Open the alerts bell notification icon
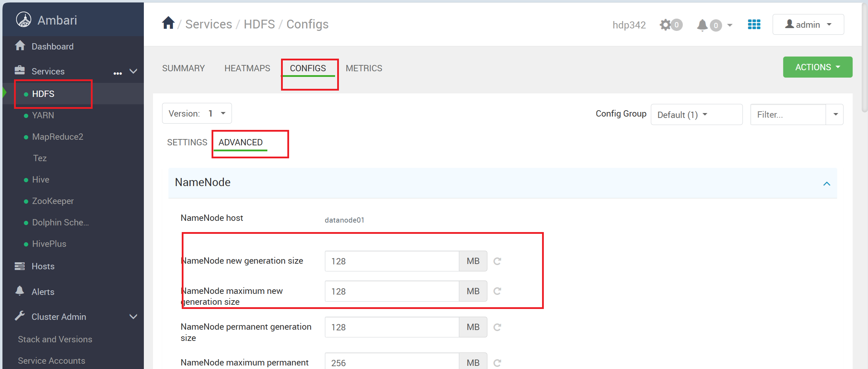Viewport: 868px width, 369px height. coord(702,25)
